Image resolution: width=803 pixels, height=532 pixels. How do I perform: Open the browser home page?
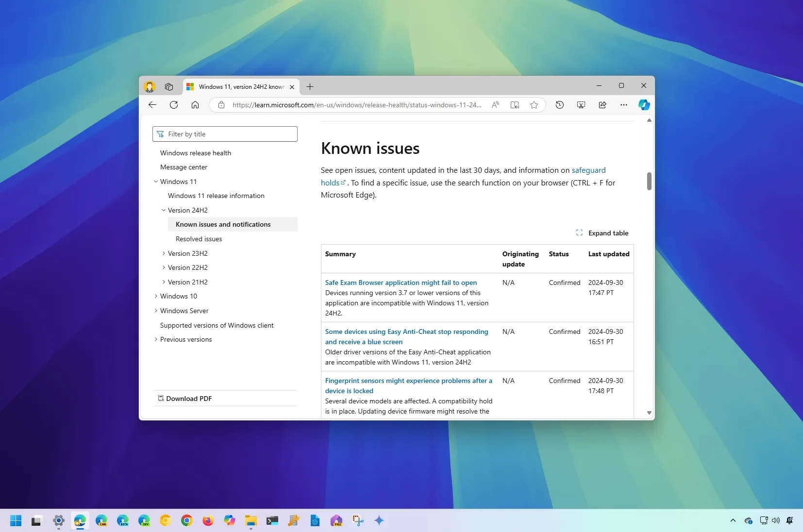coord(195,105)
